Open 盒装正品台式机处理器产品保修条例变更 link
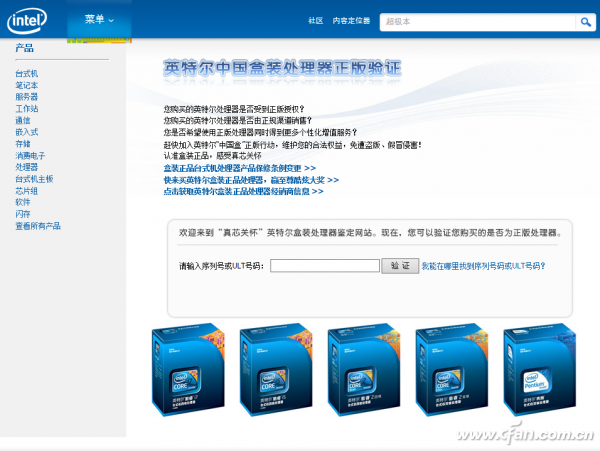 [240, 168]
